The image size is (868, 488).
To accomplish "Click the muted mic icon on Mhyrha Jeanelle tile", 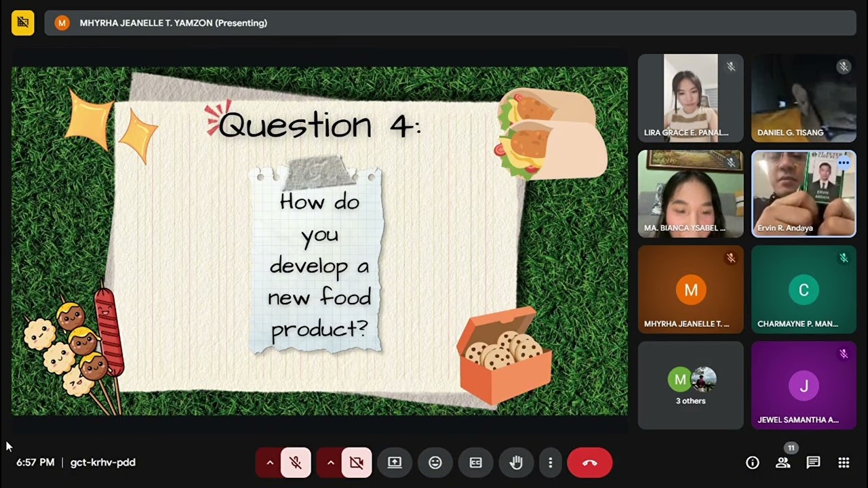I will point(730,258).
